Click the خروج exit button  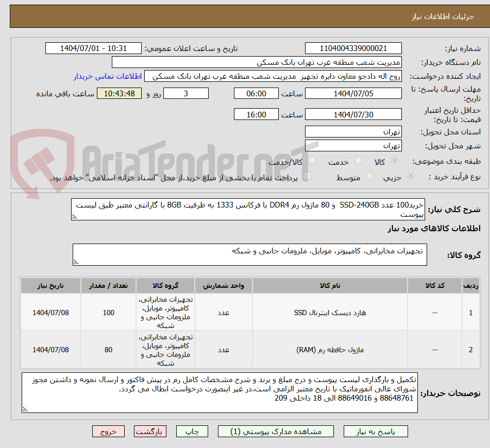pos(108,431)
